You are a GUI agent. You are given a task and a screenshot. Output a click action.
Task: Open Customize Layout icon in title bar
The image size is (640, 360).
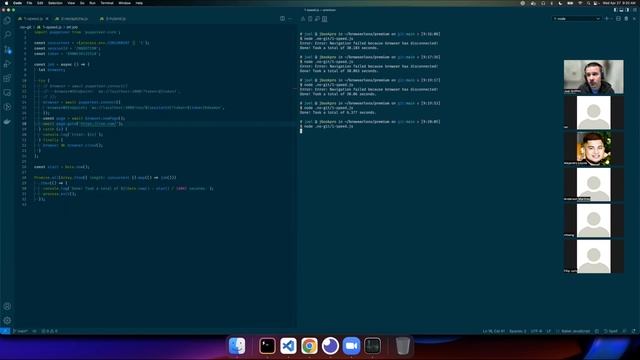pyautogui.click(x=634, y=10)
